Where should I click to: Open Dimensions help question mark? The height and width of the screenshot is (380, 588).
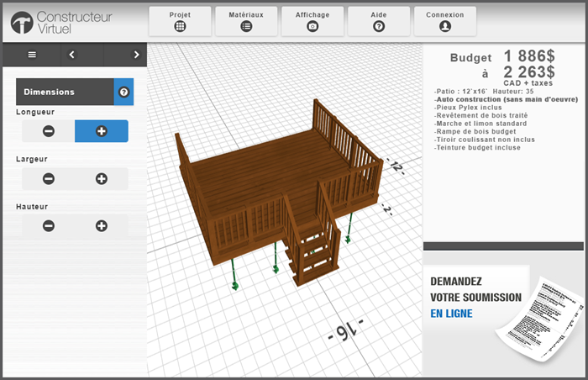pyautogui.click(x=123, y=92)
